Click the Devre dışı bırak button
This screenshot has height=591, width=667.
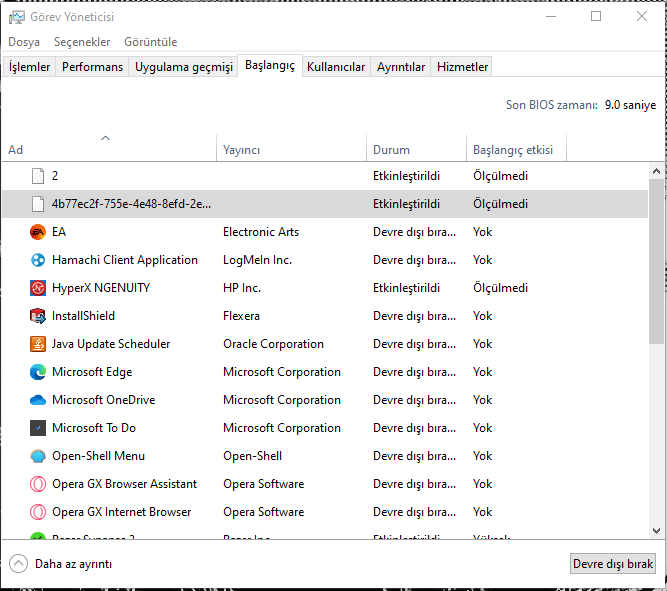point(613,564)
